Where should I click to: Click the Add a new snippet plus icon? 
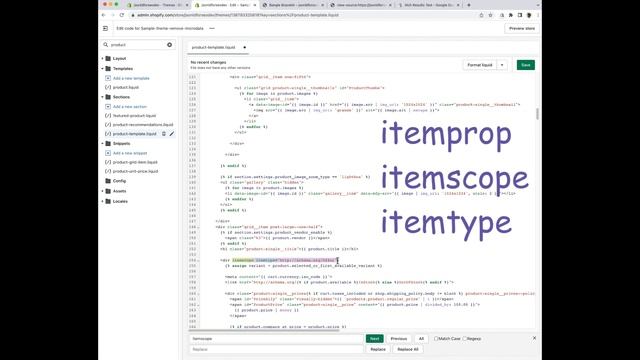pyautogui.click(x=108, y=153)
